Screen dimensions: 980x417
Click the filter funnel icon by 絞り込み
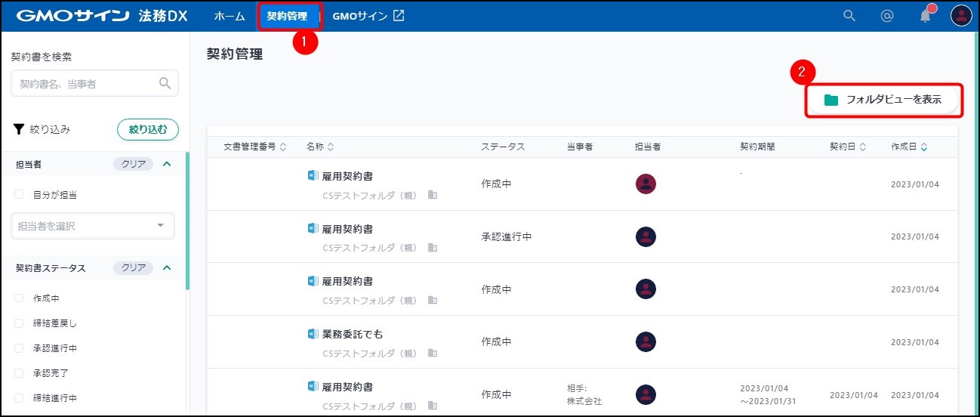[x=19, y=129]
